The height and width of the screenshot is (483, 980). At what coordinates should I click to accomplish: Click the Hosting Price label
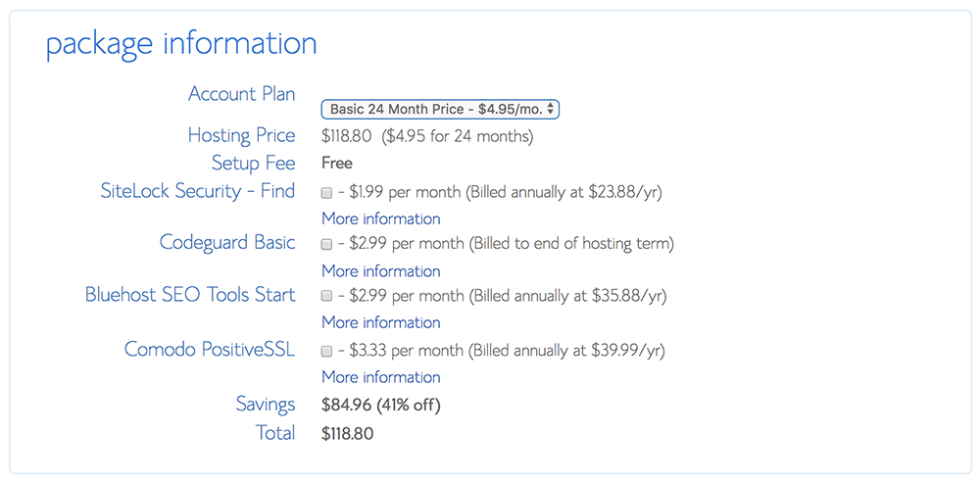(241, 135)
